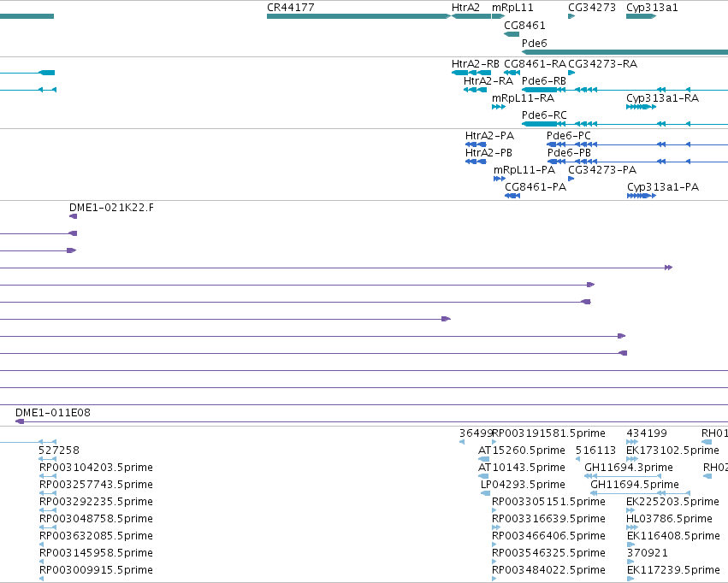This screenshot has height=583, width=728.
Task: Click RP003191581.5prime EST label
Action: (x=549, y=433)
